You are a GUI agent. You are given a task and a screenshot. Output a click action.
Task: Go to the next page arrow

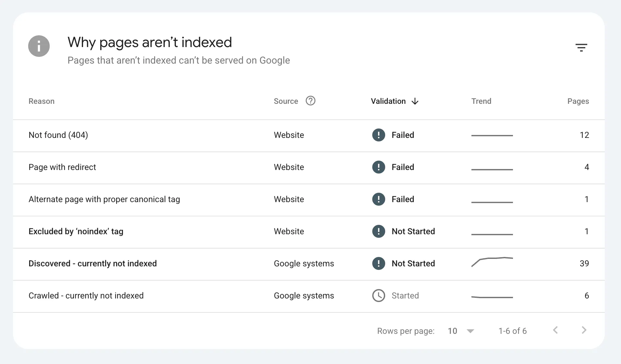point(584,330)
